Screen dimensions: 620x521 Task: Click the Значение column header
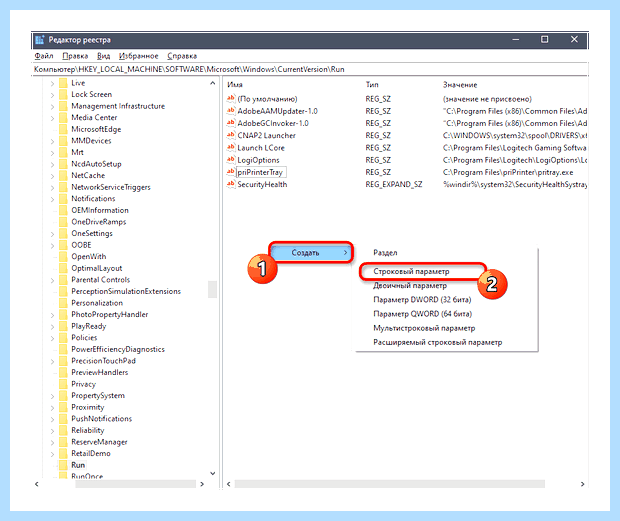click(x=460, y=85)
